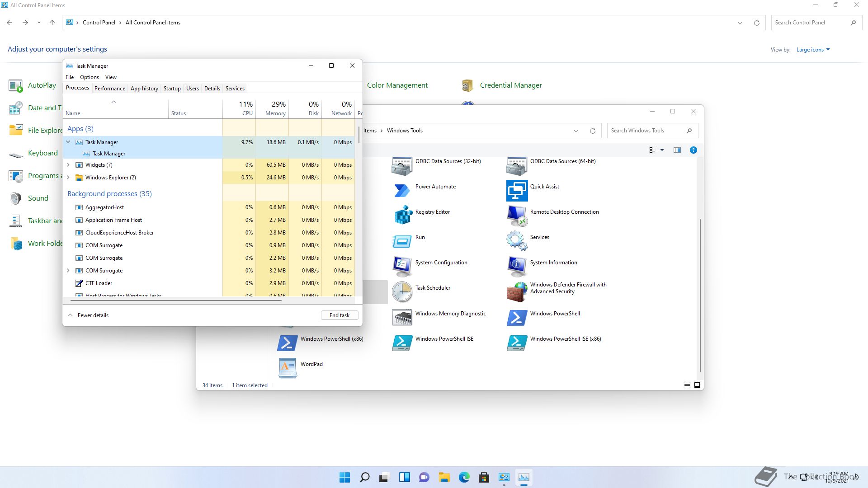Open Color Management link
Viewport: 868px width, 488px height.
(397, 85)
